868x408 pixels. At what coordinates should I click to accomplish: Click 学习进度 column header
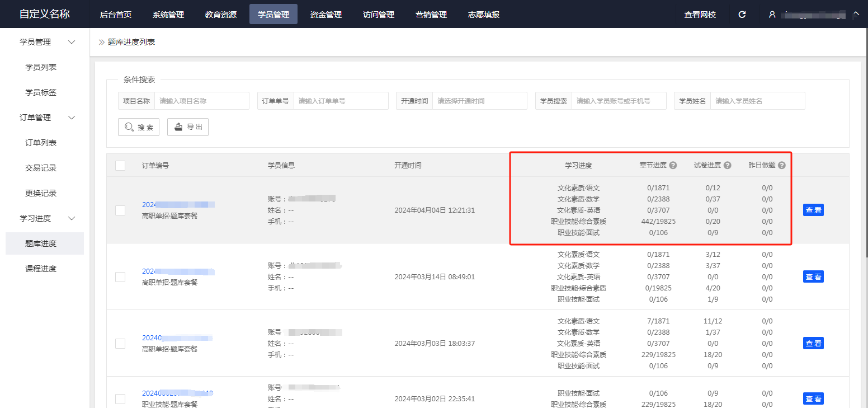click(578, 166)
